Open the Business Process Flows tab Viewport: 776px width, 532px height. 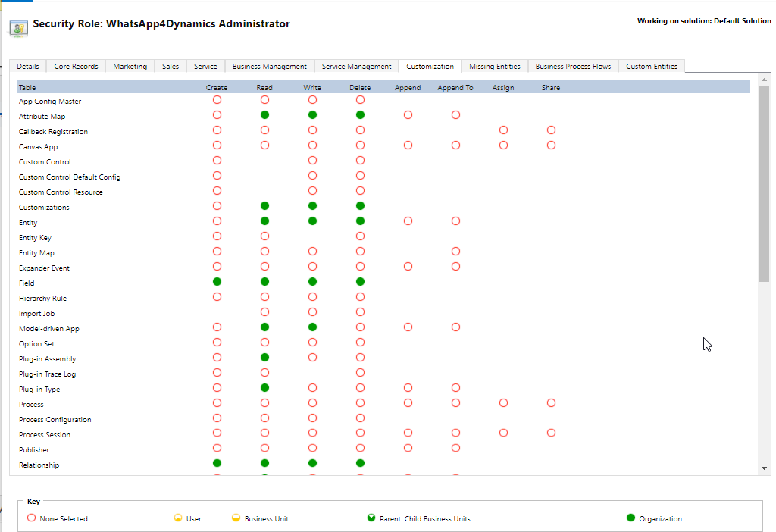[573, 67]
